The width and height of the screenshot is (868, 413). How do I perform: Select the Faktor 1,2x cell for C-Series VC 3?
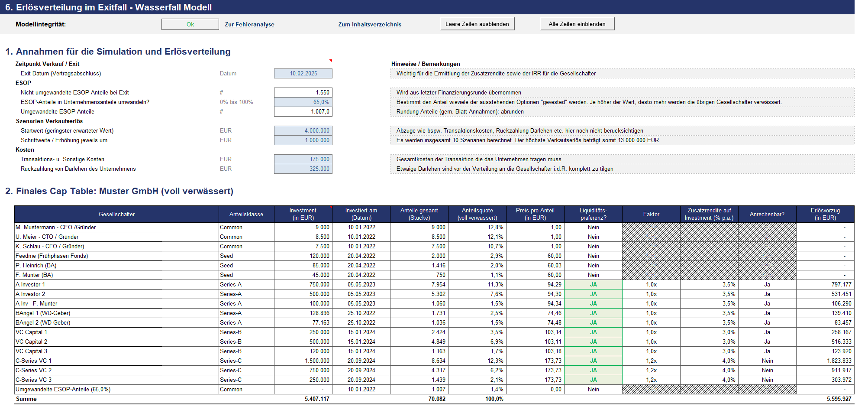[651, 380]
